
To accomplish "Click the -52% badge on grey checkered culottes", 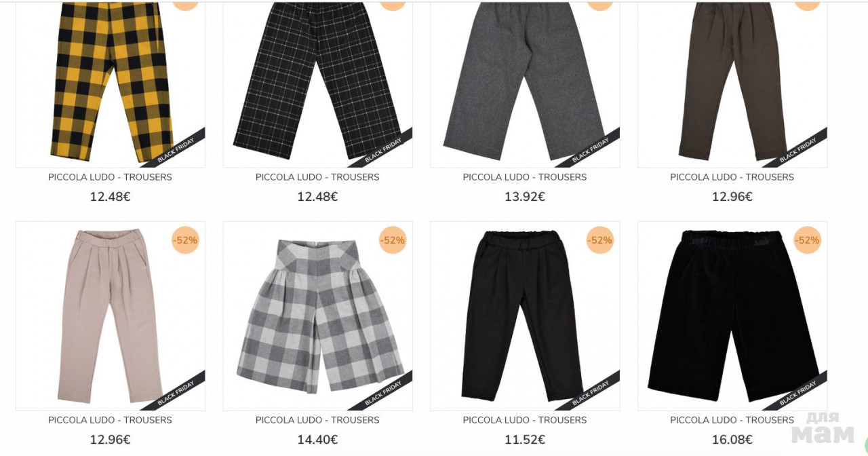I will point(393,240).
